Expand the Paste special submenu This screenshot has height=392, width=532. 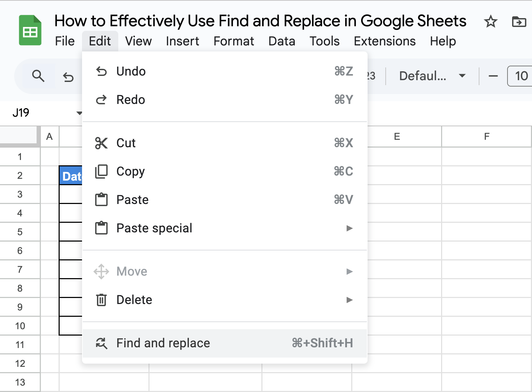(x=225, y=228)
